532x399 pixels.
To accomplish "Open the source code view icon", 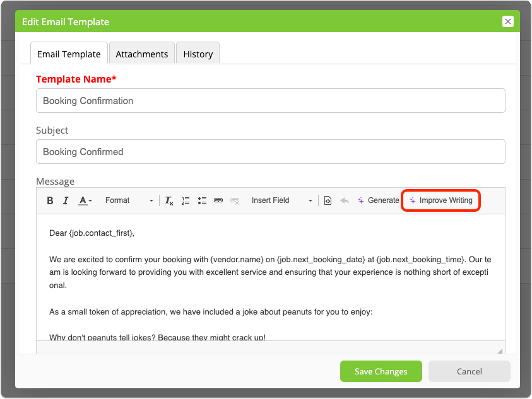I will pos(328,200).
